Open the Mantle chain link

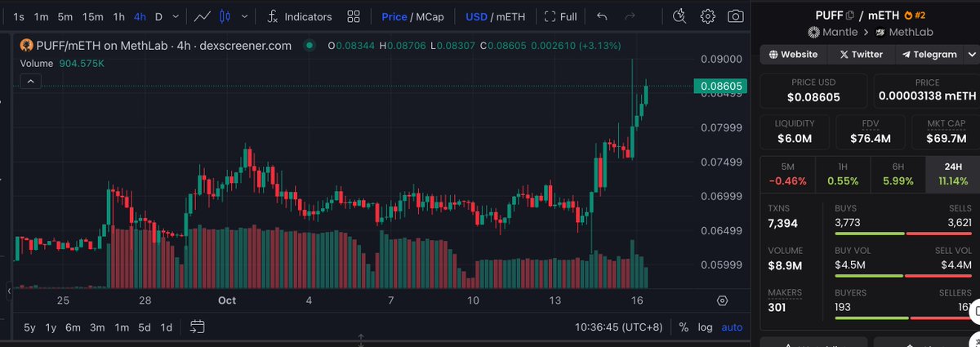834,32
